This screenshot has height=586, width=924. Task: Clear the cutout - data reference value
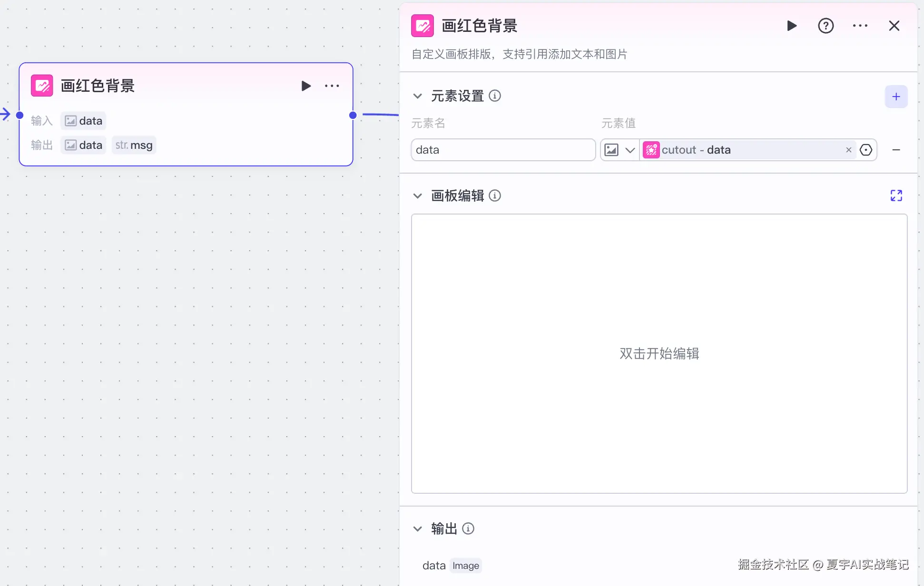click(x=848, y=150)
